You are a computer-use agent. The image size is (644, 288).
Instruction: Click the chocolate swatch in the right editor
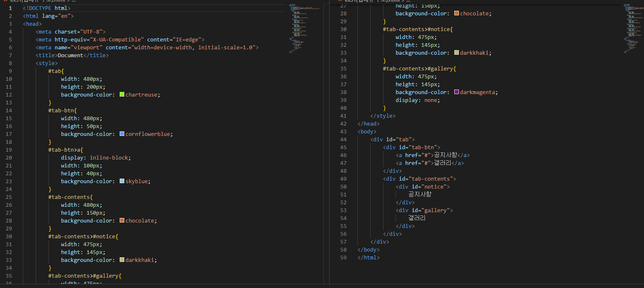pyautogui.click(x=456, y=13)
